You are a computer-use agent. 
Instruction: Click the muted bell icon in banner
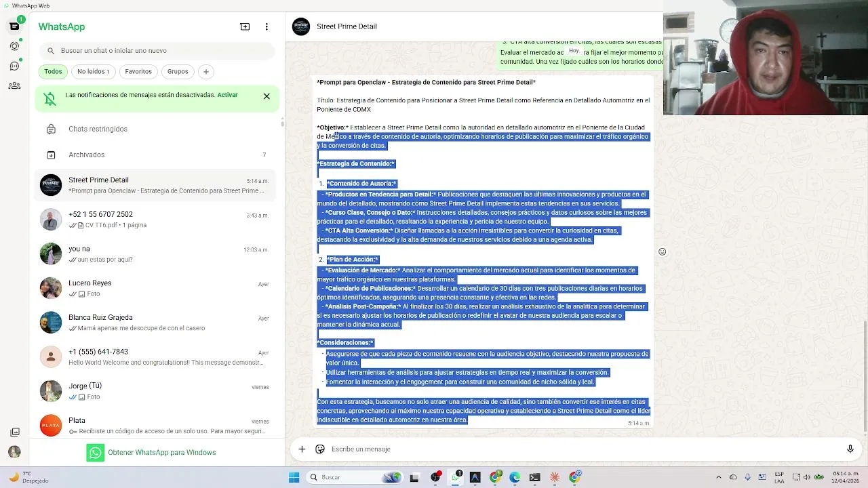(50, 99)
